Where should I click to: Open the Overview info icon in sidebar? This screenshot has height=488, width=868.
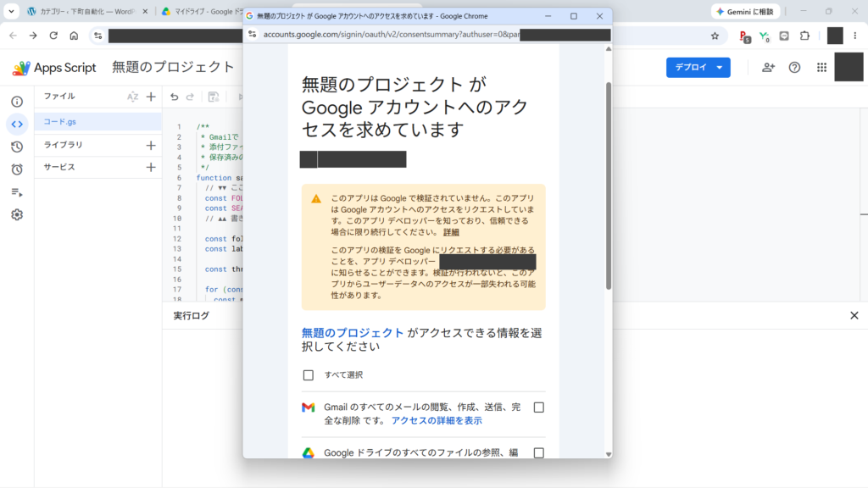coord(17,102)
